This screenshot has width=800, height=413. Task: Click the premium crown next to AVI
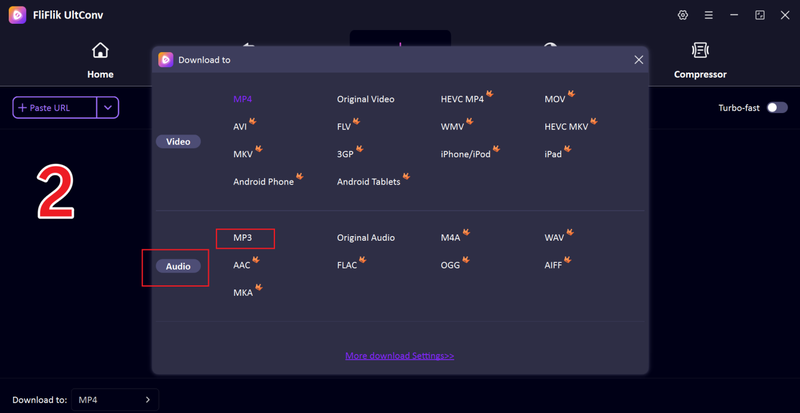(x=253, y=122)
